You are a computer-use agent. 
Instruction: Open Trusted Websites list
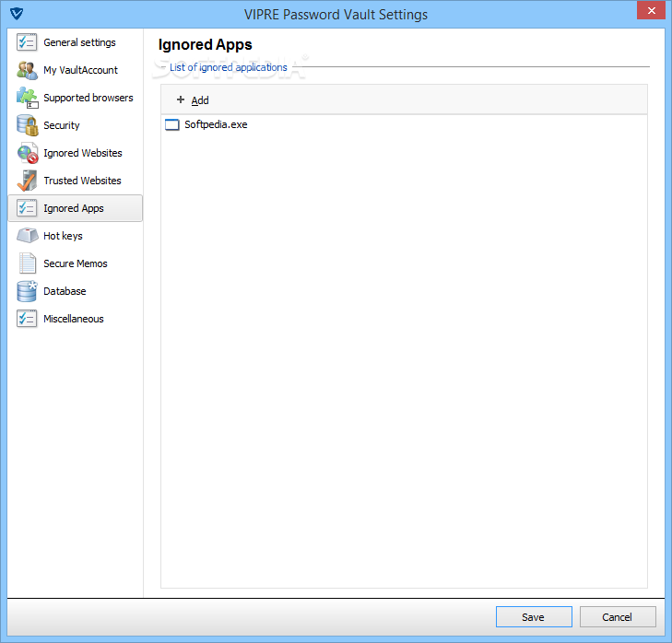tap(75, 181)
